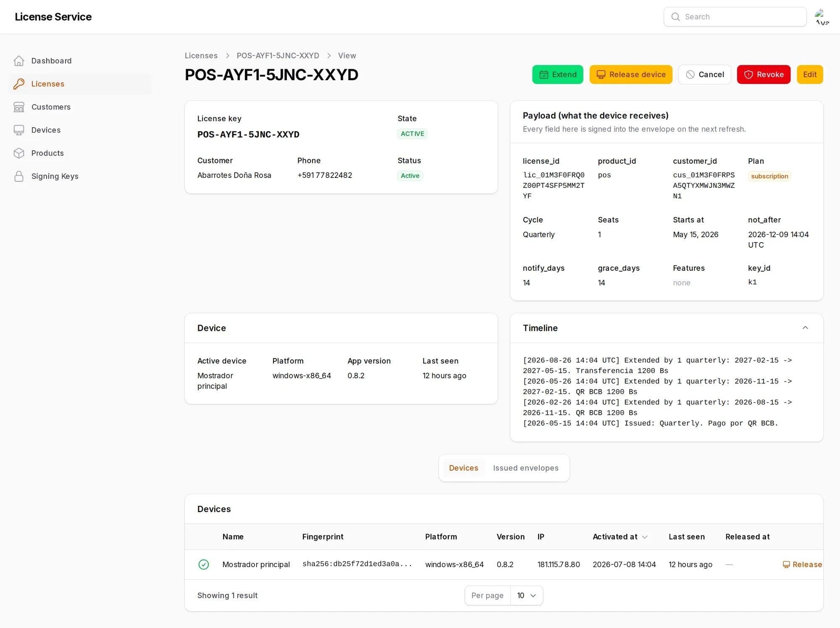Click the Release row action icon
The width and height of the screenshot is (840, 628).
tap(786, 565)
